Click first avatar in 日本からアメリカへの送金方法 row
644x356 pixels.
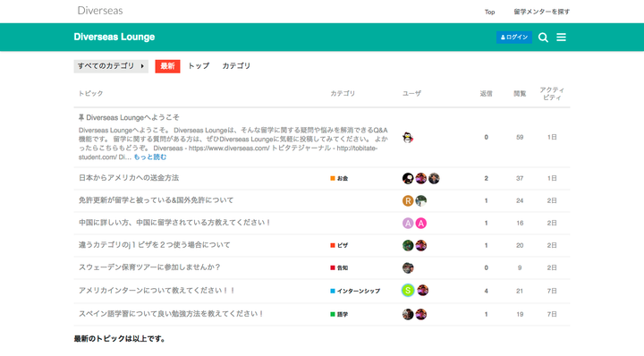coord(408,178)
